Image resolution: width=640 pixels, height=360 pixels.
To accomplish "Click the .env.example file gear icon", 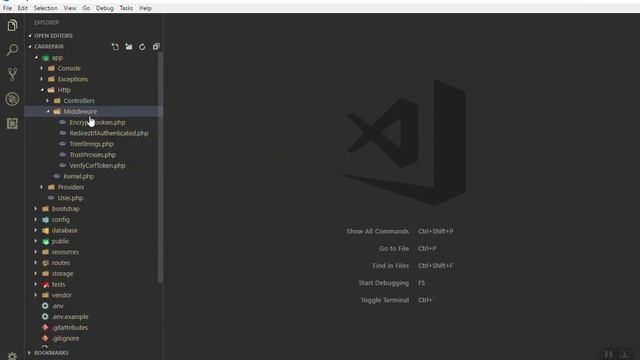I will point(45,316).
